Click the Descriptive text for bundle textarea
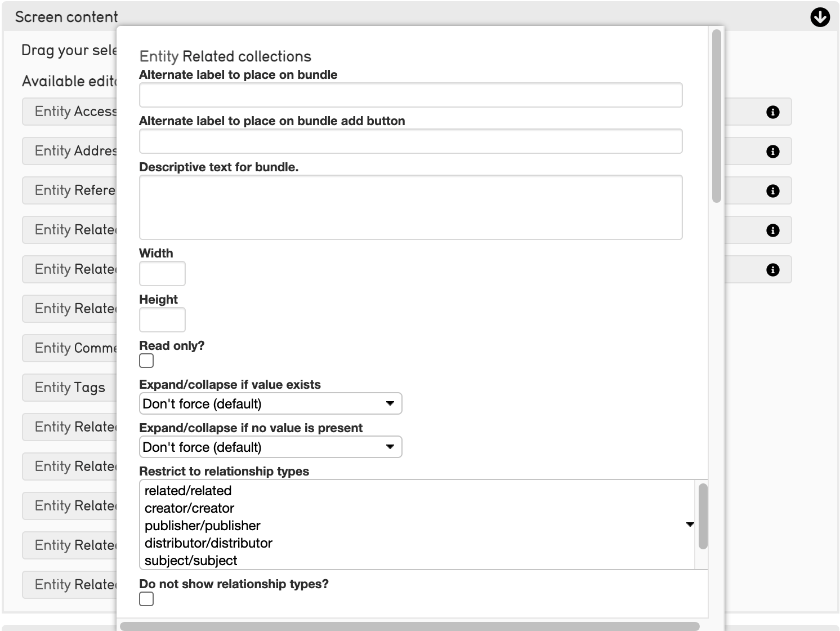 pos(410,207)
